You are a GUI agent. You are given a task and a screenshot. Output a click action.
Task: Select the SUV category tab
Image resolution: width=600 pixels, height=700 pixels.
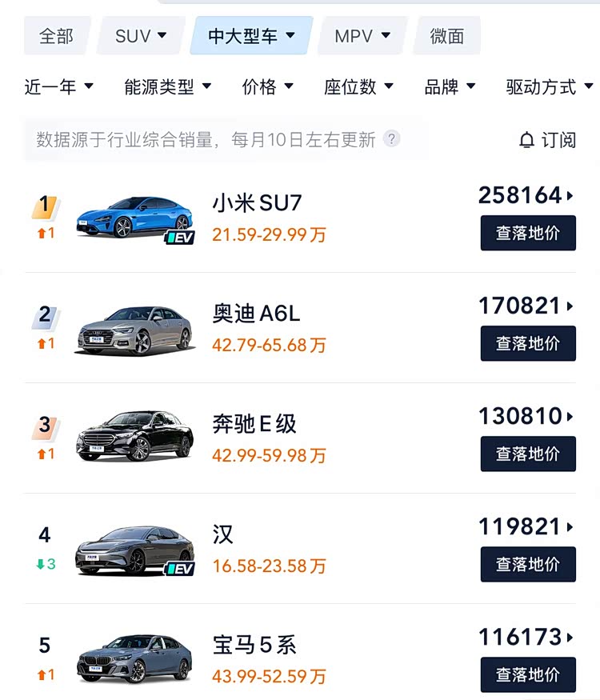141,36
